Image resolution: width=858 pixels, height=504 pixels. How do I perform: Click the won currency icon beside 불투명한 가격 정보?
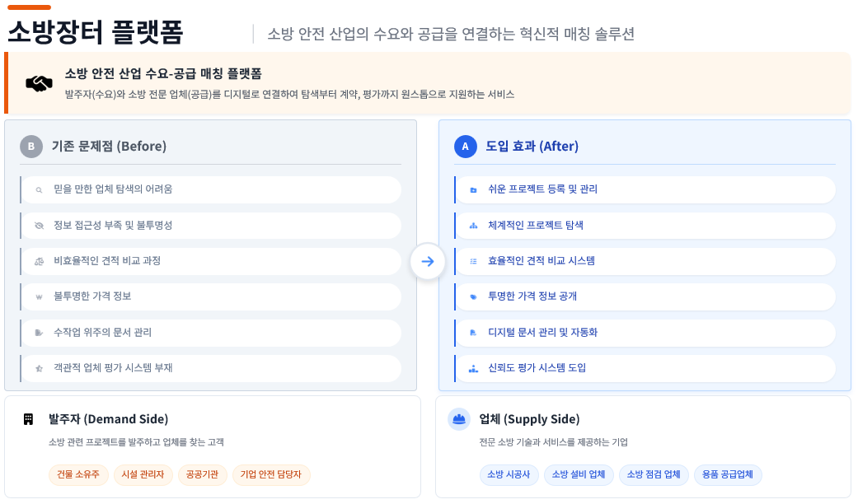(x=39, y=297)
